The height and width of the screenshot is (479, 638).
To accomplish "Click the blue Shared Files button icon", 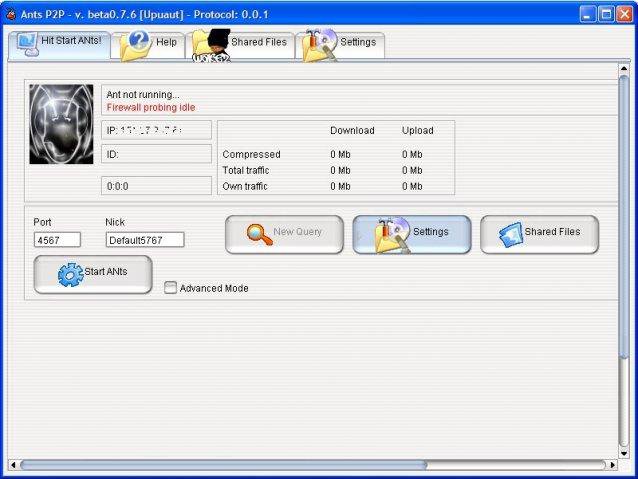I will point(510,233).
